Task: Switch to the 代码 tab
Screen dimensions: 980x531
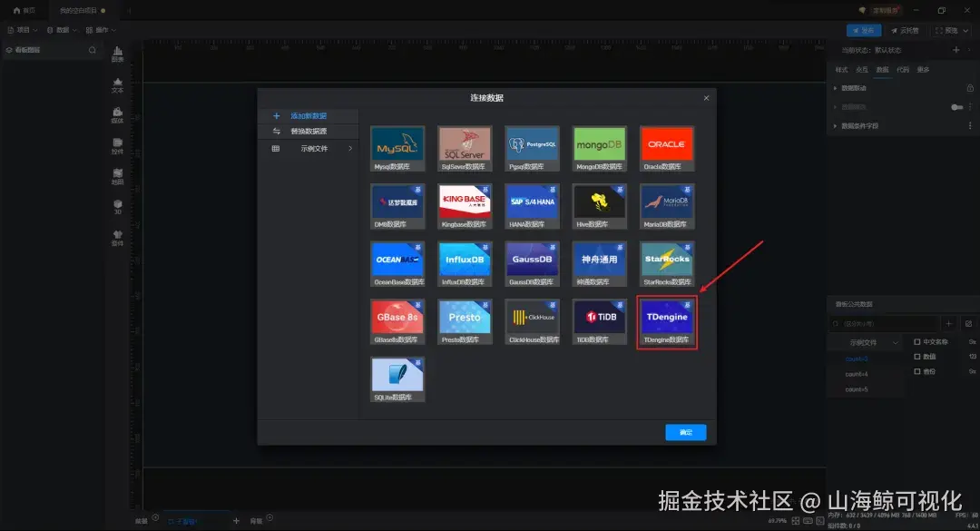Action: point(903,69)
